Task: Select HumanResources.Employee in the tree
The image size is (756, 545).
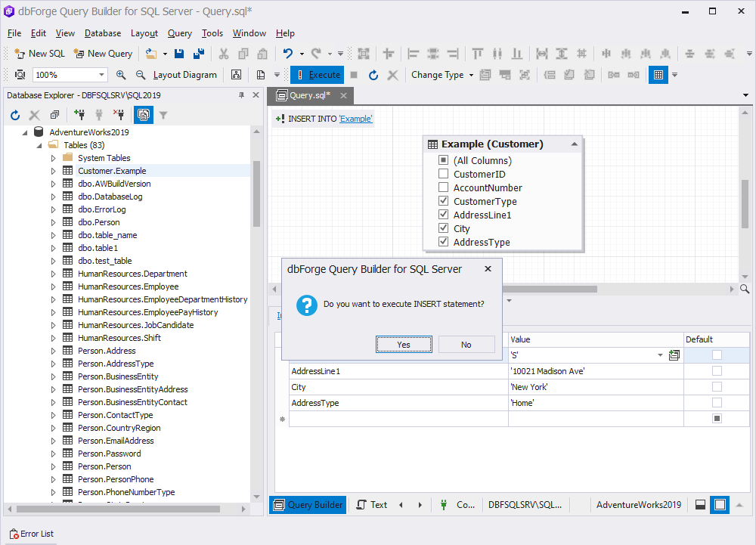Action: click(x=129, y=286)
